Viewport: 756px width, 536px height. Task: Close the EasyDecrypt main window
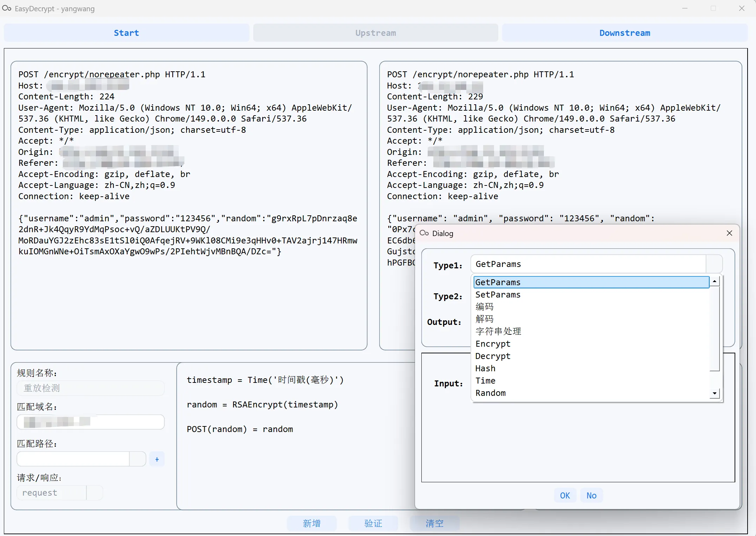pyautogui.click(x=742, y=8)
